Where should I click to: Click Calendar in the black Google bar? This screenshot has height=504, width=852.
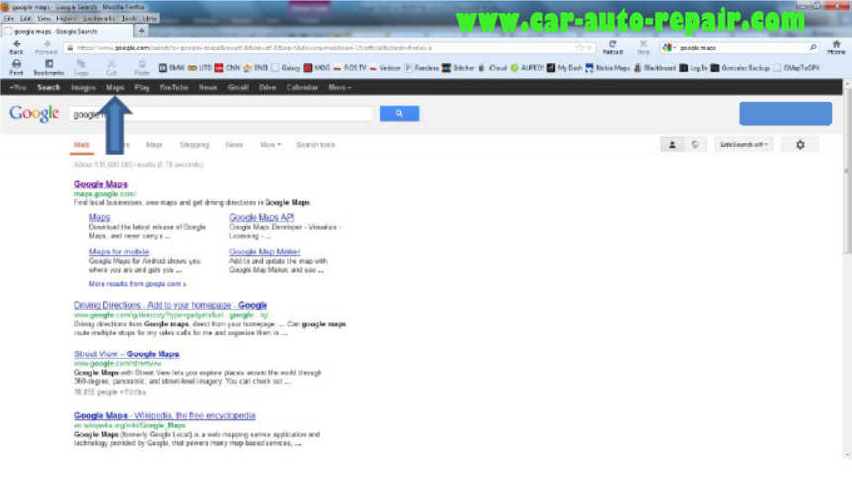point(302,87)
